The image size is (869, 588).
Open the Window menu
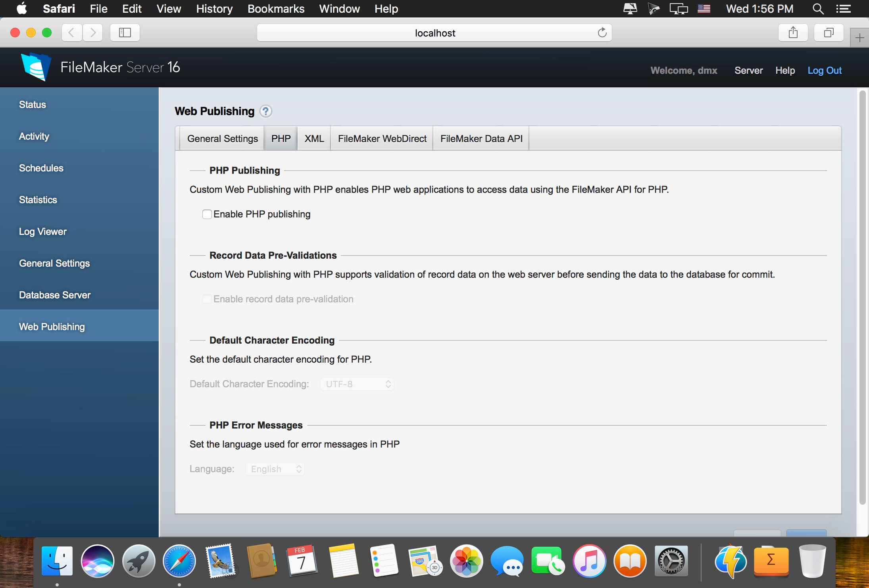coord(339,9)
